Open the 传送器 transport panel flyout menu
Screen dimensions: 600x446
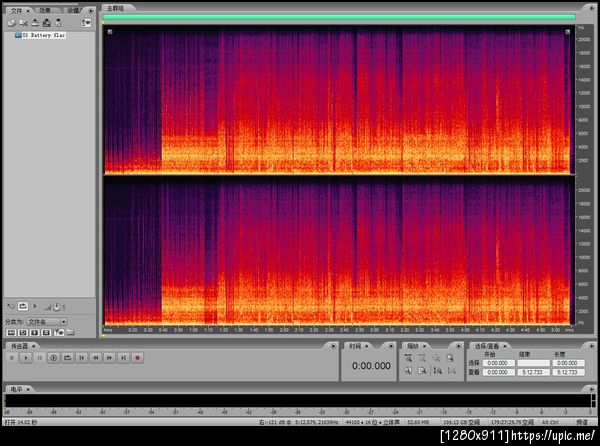333,346
